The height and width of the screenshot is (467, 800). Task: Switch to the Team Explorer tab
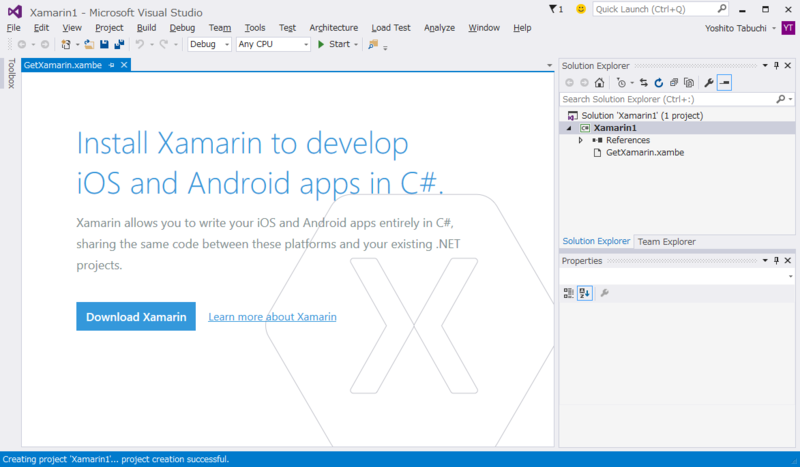(x=666, y=242)
